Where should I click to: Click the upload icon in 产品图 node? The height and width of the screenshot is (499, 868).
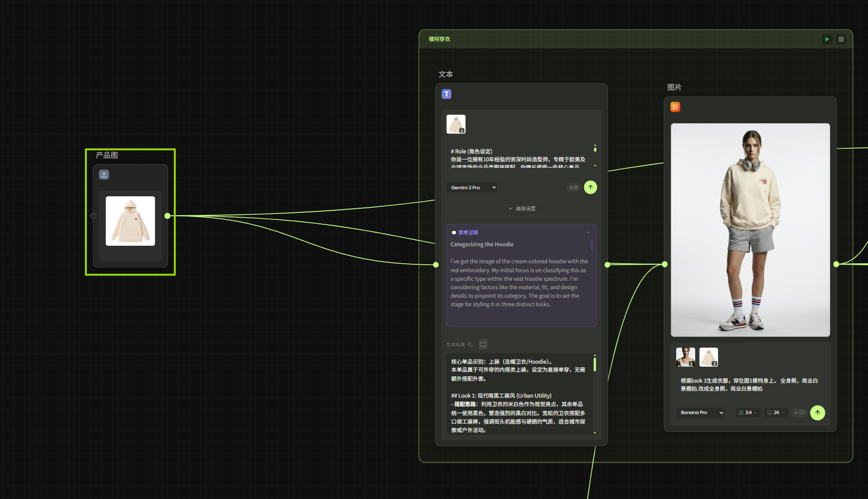tap(104, 175)
